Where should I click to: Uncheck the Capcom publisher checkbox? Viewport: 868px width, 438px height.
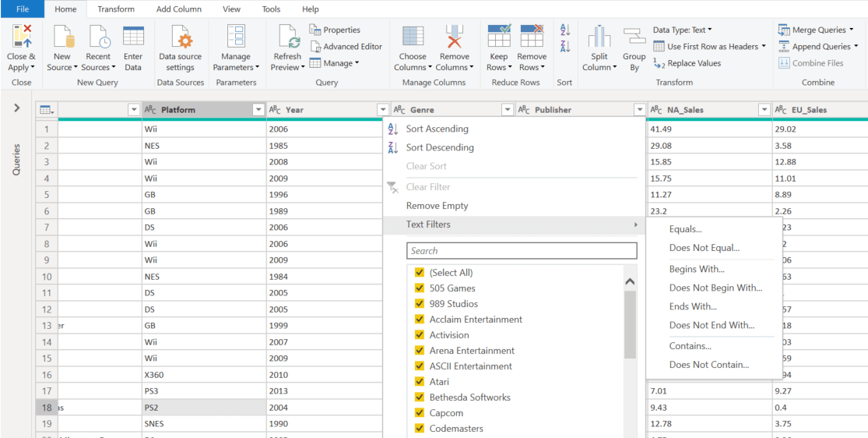coord(420,413)
